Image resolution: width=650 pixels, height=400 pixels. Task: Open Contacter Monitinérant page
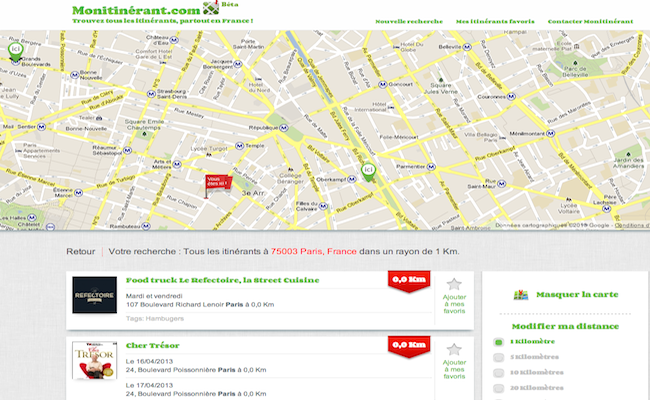click(590, 22)
